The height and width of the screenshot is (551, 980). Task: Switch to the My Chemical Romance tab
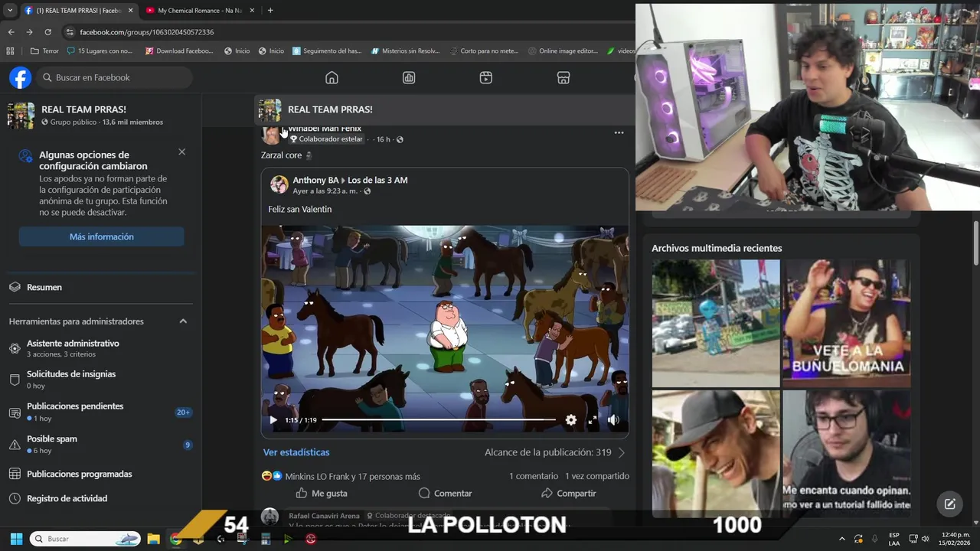pos(199,11)
